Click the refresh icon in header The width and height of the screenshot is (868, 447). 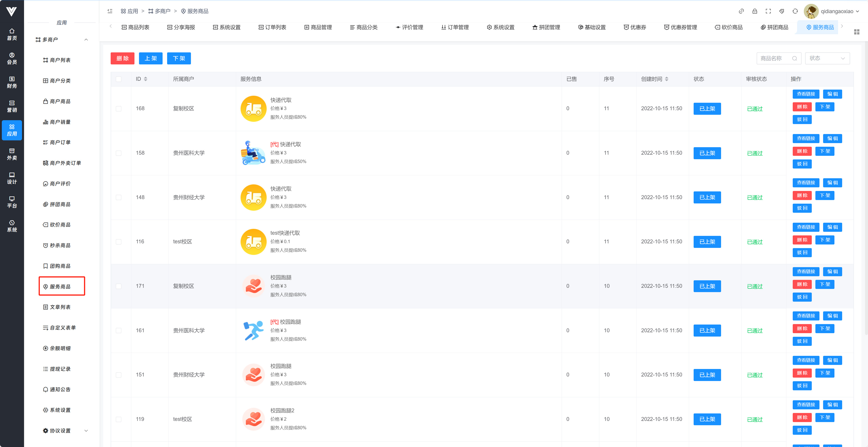click(795, 11)
